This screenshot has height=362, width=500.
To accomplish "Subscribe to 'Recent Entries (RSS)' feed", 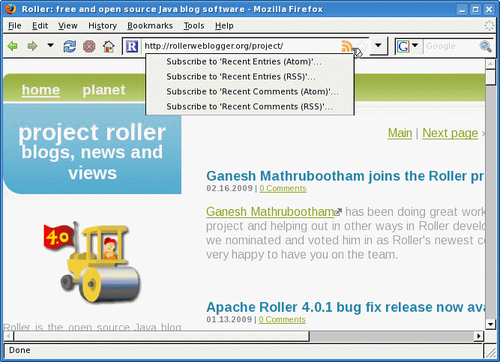I will (x=250, y=77).
